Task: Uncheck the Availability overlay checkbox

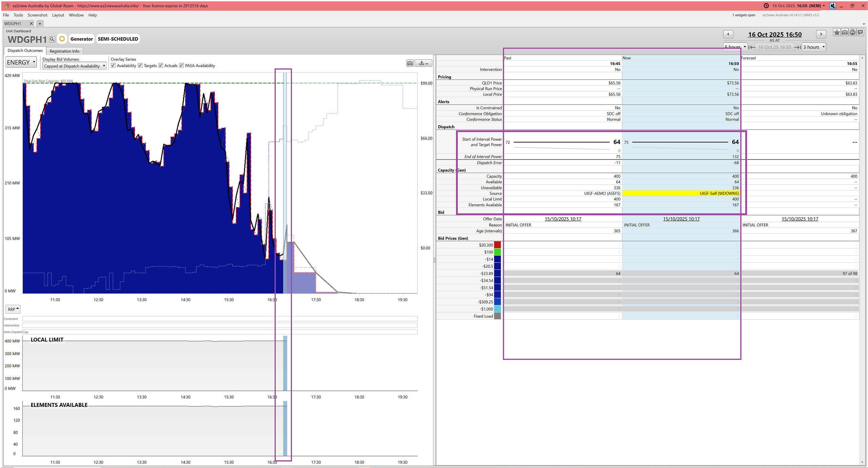Action: 113,65
